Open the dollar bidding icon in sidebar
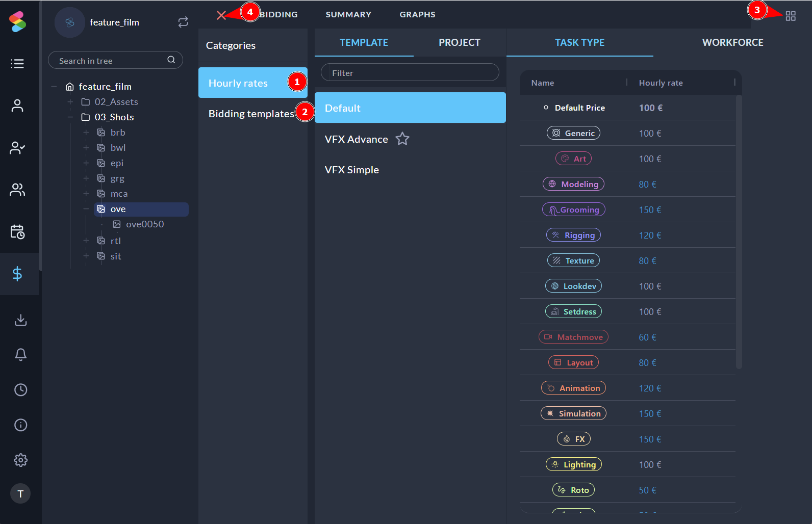 (17, 274)
